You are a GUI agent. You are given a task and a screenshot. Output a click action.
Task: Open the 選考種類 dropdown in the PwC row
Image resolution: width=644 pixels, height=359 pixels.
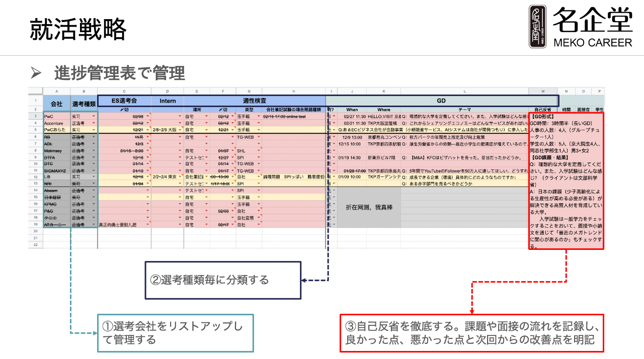[x=93, y=116]
